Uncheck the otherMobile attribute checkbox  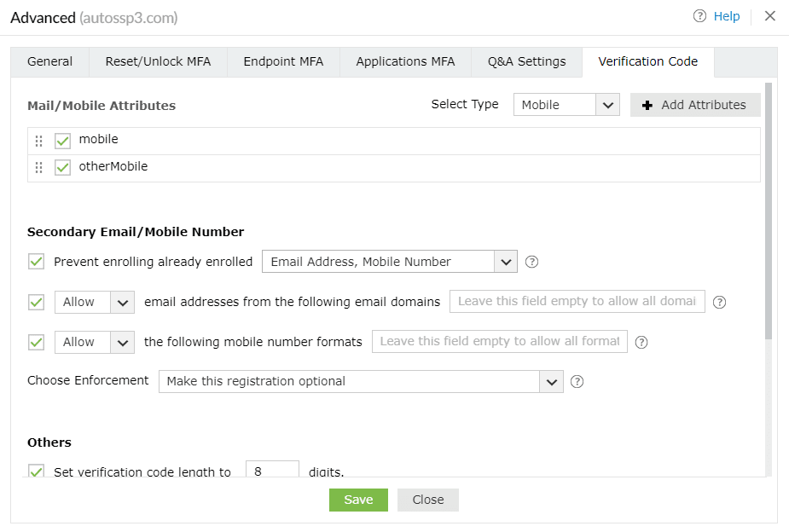(62, 168)
